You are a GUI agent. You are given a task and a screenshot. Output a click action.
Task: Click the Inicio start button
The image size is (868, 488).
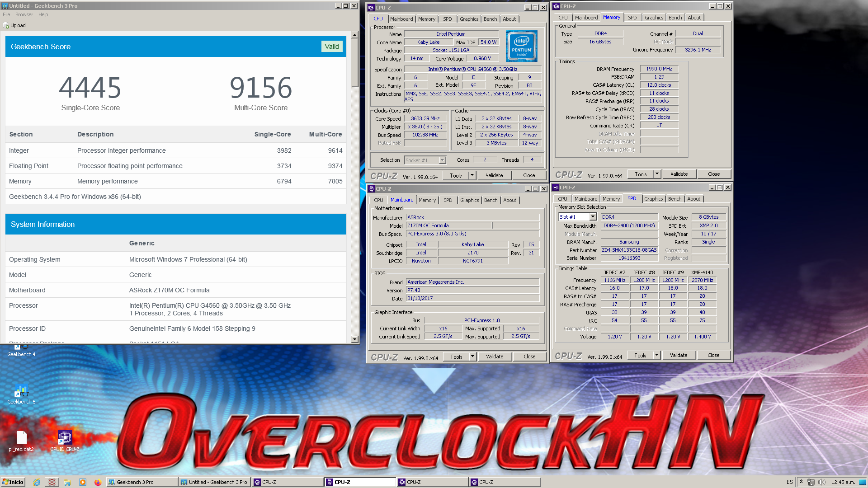(x=13, y=482)
